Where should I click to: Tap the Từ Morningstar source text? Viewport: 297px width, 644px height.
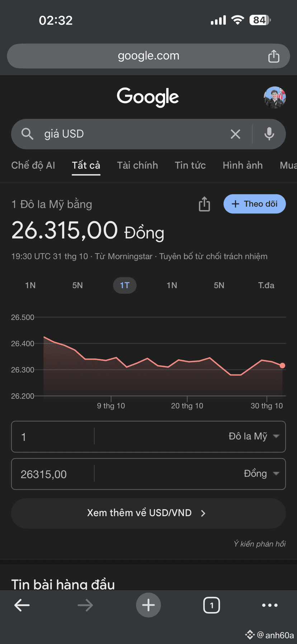124,256
